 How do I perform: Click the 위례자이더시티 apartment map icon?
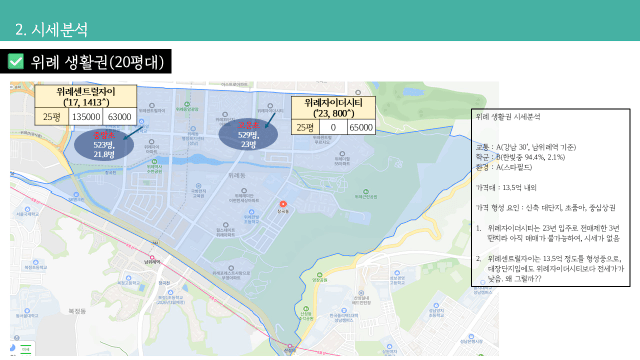coord(270,106)
